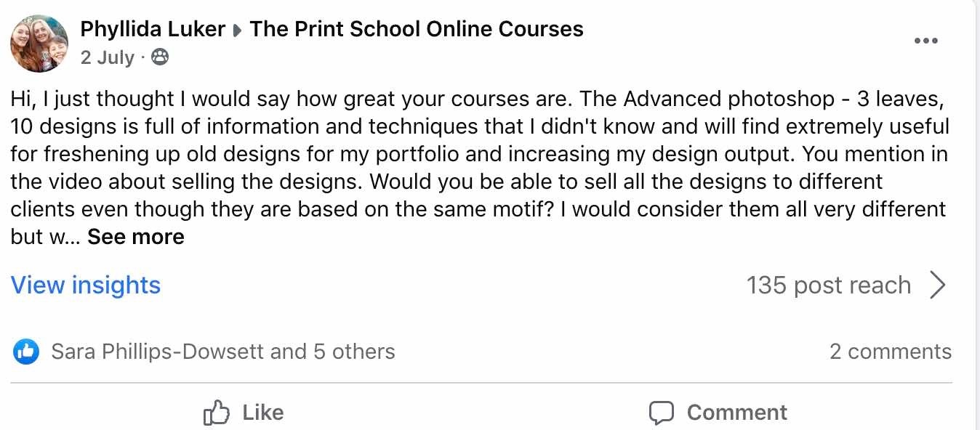Image resolution: width=980 pixels, height=430 pixels.
Task: Click the View insights link
Action: [x=86, y=285]
